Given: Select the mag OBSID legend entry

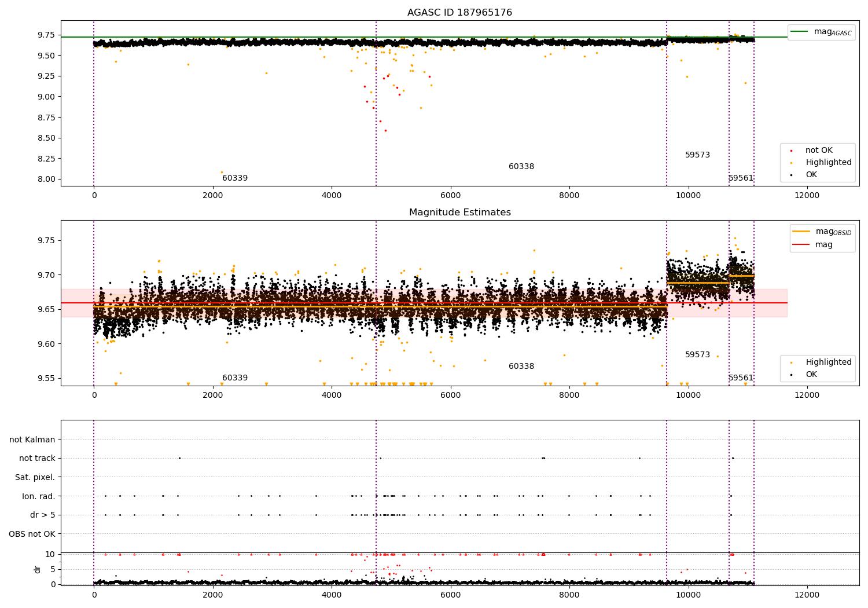Looking at the screenshot, I should [833, 232].
